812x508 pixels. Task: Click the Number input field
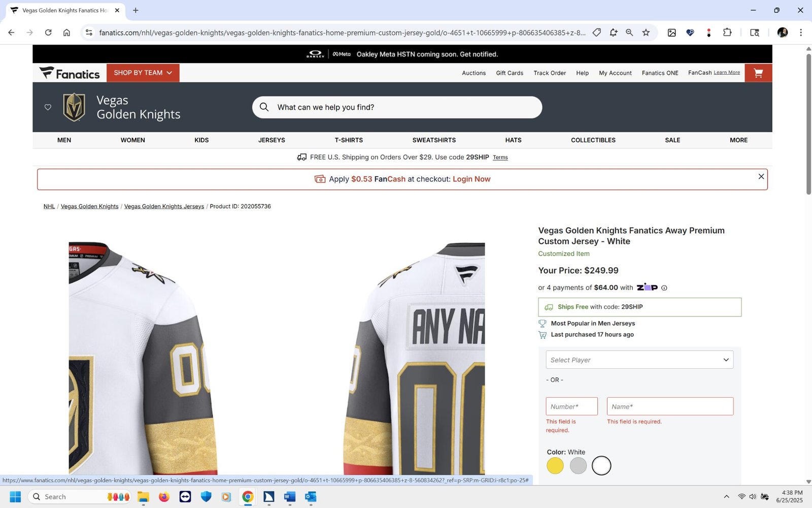point(571,406)
